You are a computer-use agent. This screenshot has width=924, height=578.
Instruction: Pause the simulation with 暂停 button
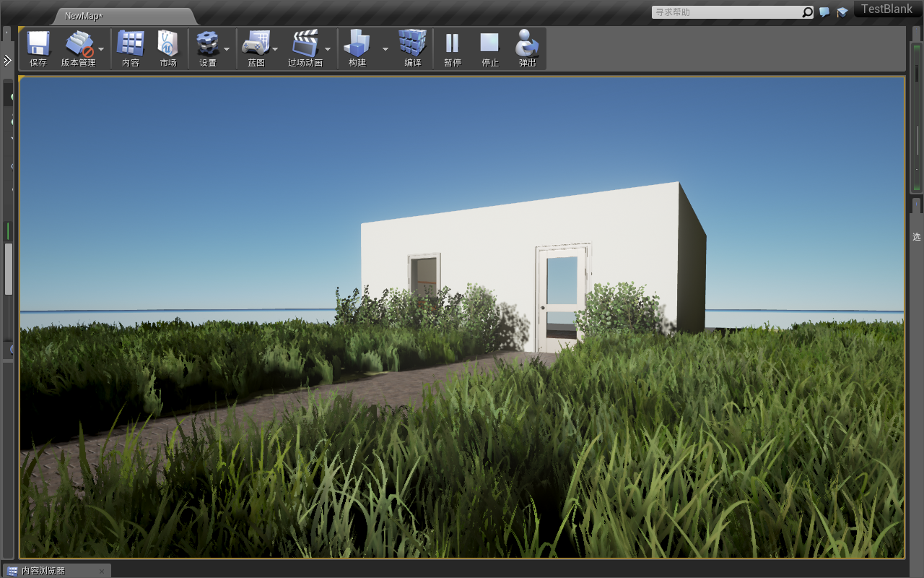(453, 45)
